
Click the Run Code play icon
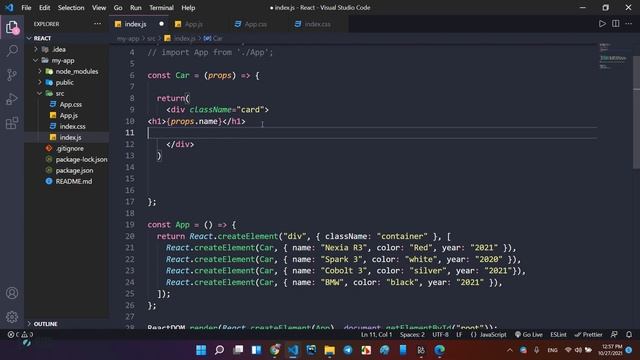click(x=602, y=24)
